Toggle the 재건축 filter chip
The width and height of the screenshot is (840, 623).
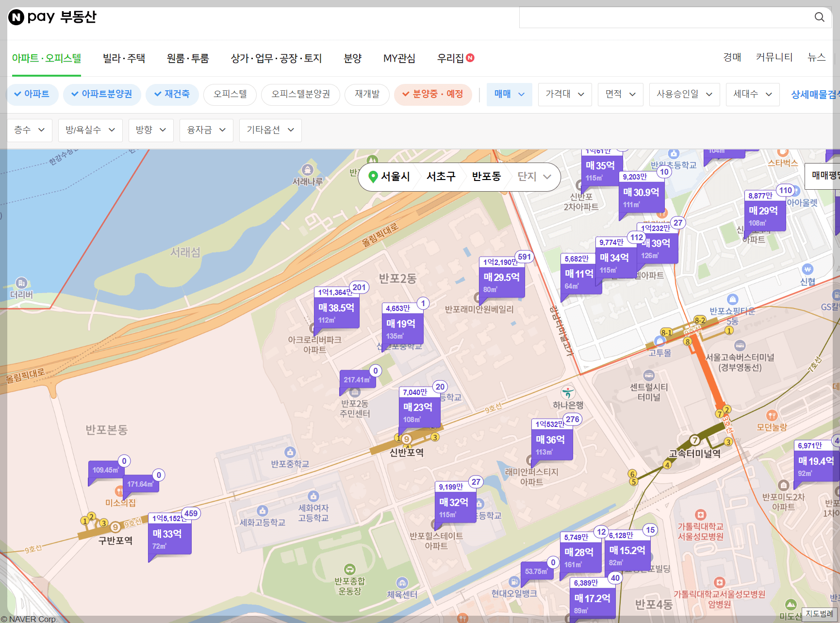click(x=172, y=94)
